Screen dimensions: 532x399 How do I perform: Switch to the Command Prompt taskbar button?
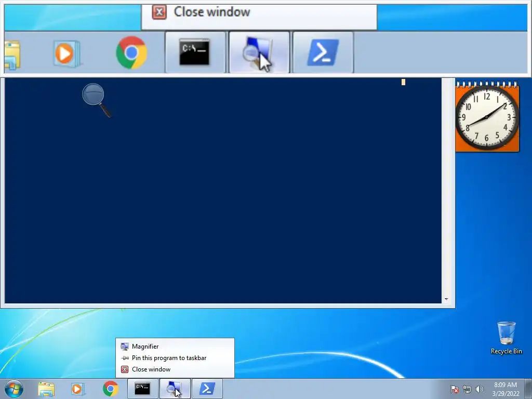pos(142,389)
